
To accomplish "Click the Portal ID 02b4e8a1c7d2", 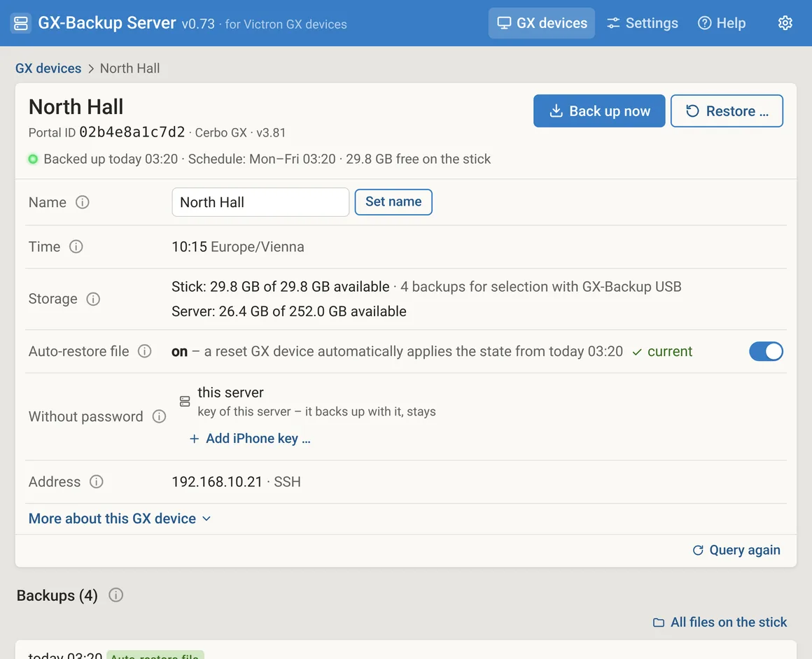I will 106,132.
